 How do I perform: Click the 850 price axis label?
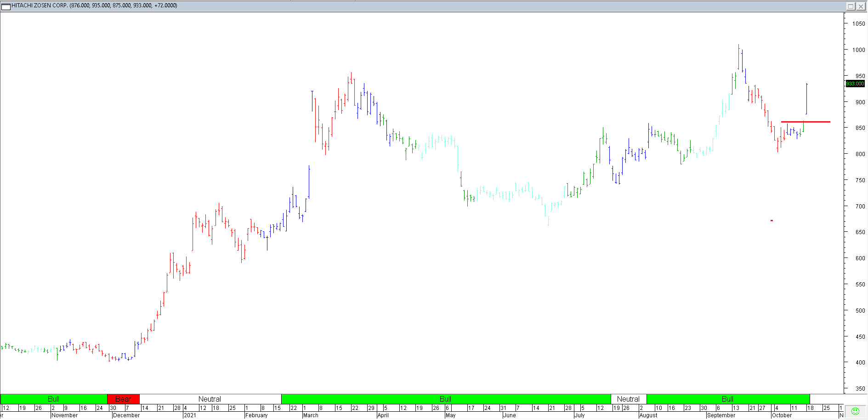[x=860, y=128]
